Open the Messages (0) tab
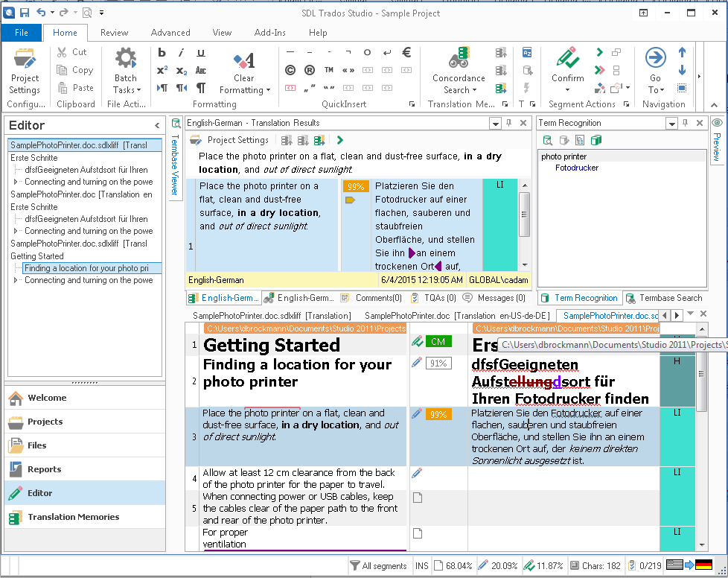 click(494, 298)
